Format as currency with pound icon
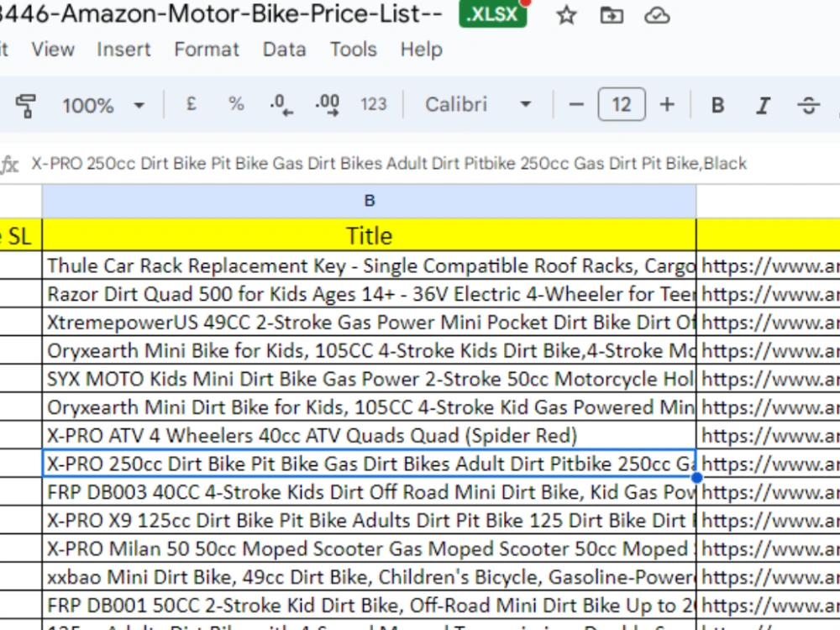This screenshot has height=630, width=840. click(x=192, y=103)
